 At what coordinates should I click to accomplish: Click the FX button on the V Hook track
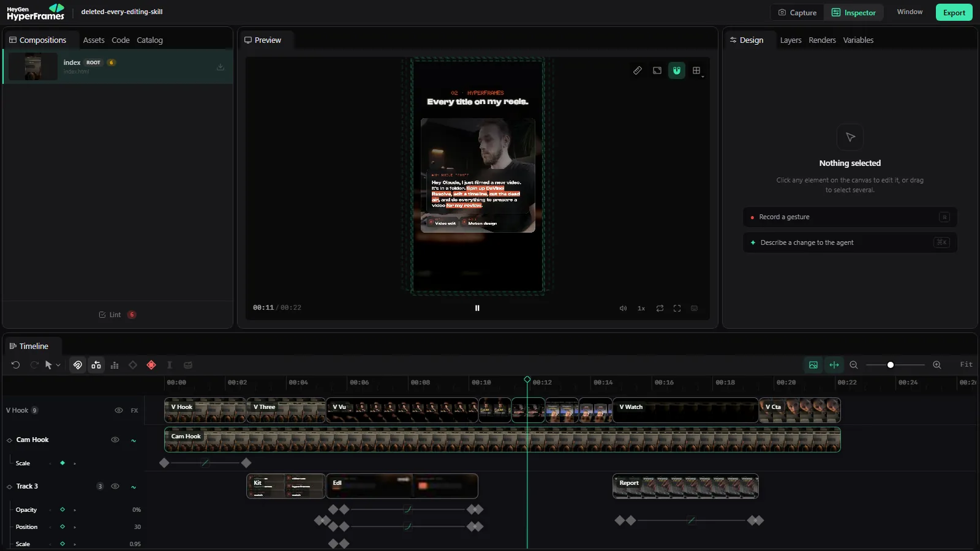[134, 411]
